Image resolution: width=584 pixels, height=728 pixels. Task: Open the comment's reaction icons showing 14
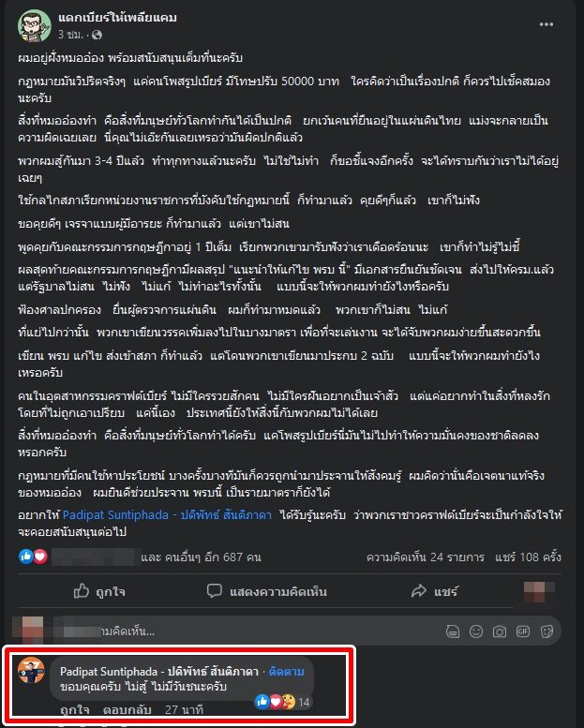coord(282,702)
